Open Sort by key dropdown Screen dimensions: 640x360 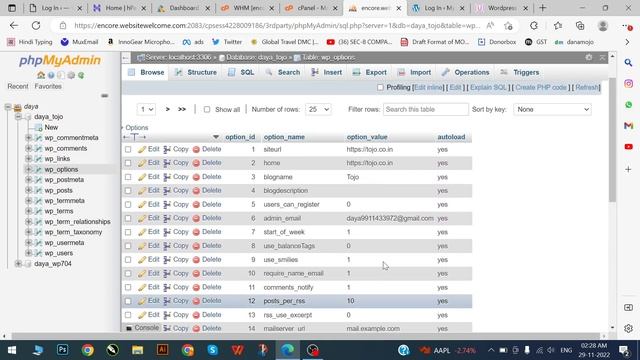pos(552,109)
